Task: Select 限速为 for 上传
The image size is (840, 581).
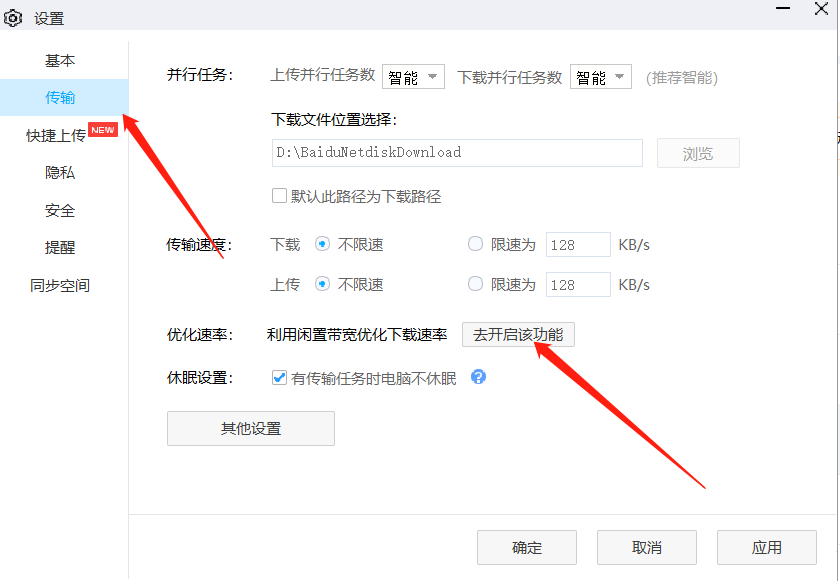Action: click(475, 283)
